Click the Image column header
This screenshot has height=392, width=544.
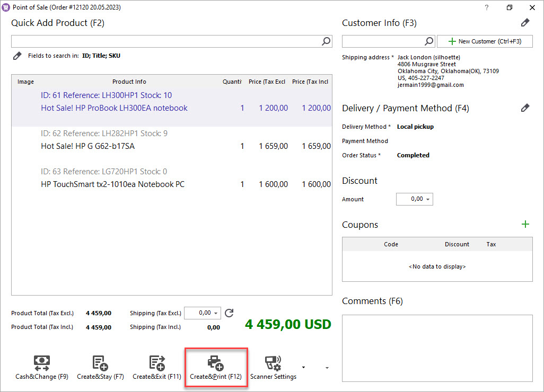(x=25, y=82)
